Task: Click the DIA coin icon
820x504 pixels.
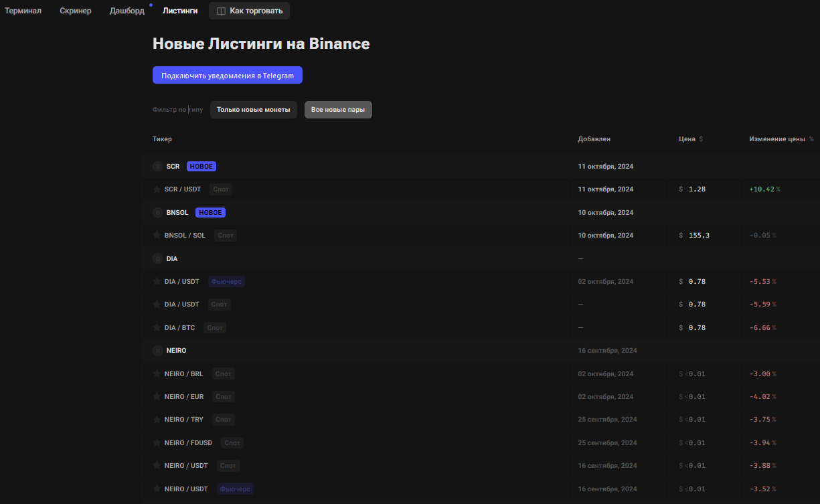Action: pyautogui.click(x=158, y=258)
